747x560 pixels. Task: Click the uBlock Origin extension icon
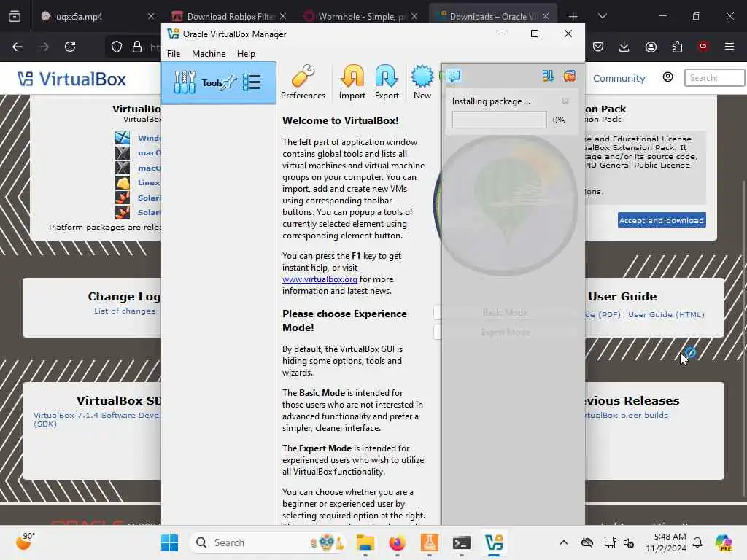[703, 46]
